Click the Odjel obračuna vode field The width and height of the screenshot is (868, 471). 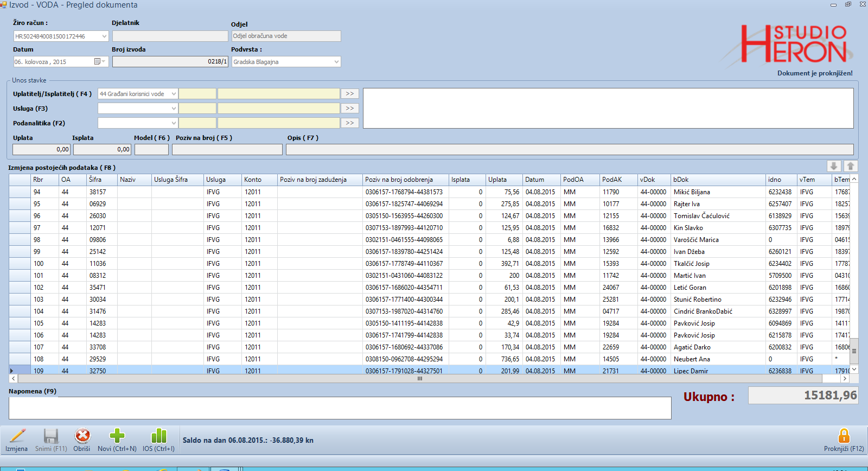[286, 36]
